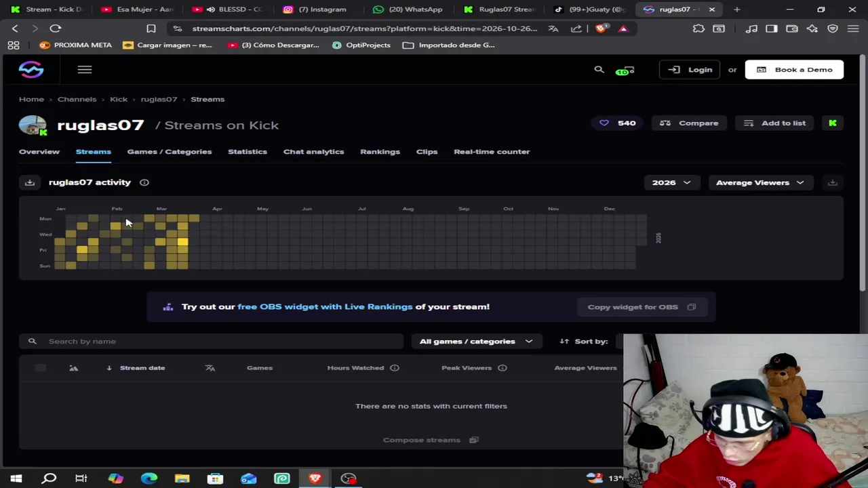Open OptiProjects bookmark
This screenshot has width=868, height=488.
coord(361,45)
